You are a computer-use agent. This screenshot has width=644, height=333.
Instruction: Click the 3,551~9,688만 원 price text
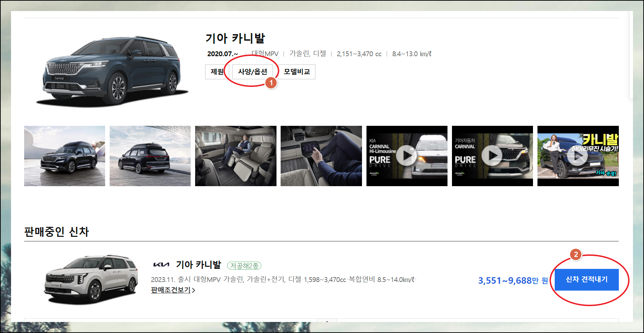513,281
